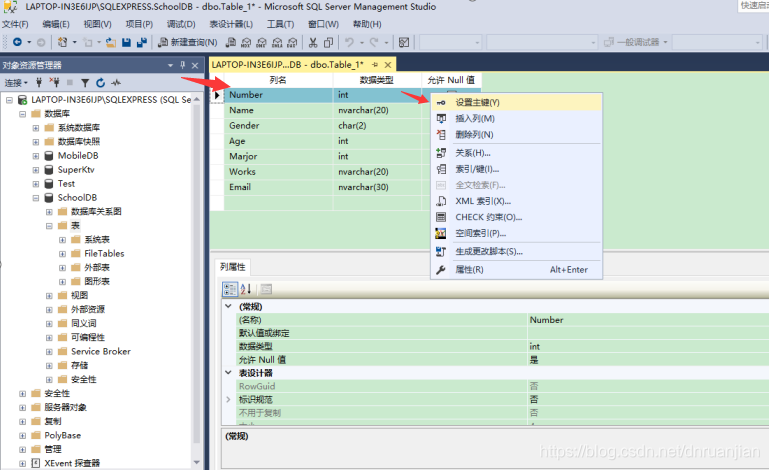Screen dimensions: 769x470
Task: Click the nvarchar(30) data type cell
Action: tap(377, 187)
